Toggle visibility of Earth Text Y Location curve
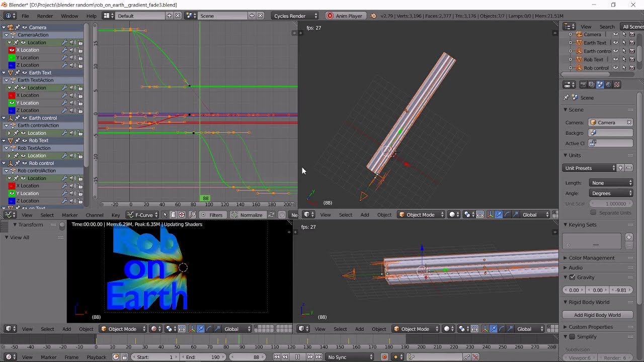Image resolution: width=644 pixels, height=362 pixels. 12,103
